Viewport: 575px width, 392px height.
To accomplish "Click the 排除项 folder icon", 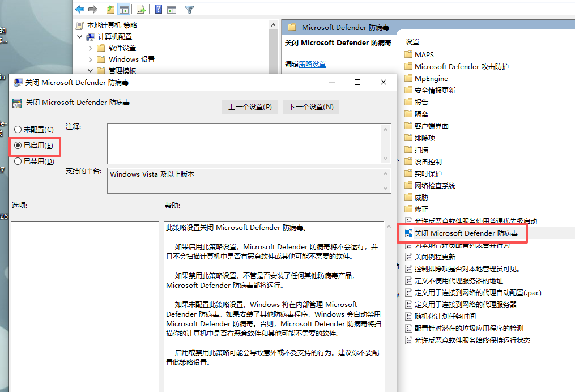I will [408, 138].
